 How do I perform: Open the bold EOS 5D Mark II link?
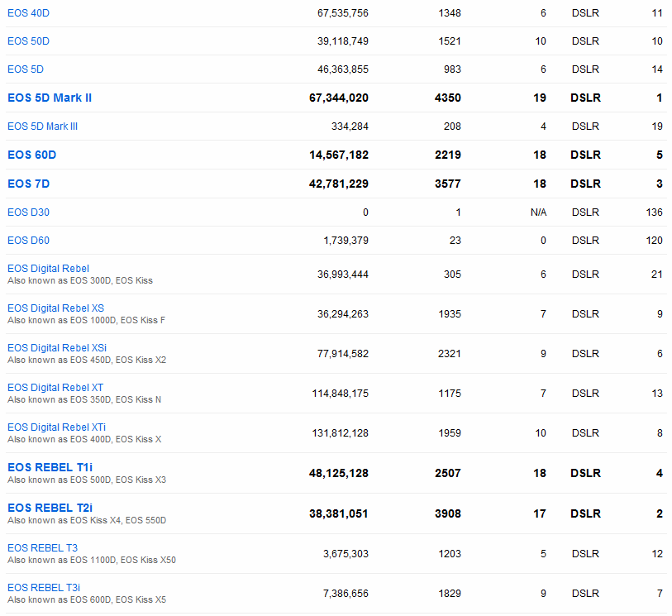pos(50,98)
